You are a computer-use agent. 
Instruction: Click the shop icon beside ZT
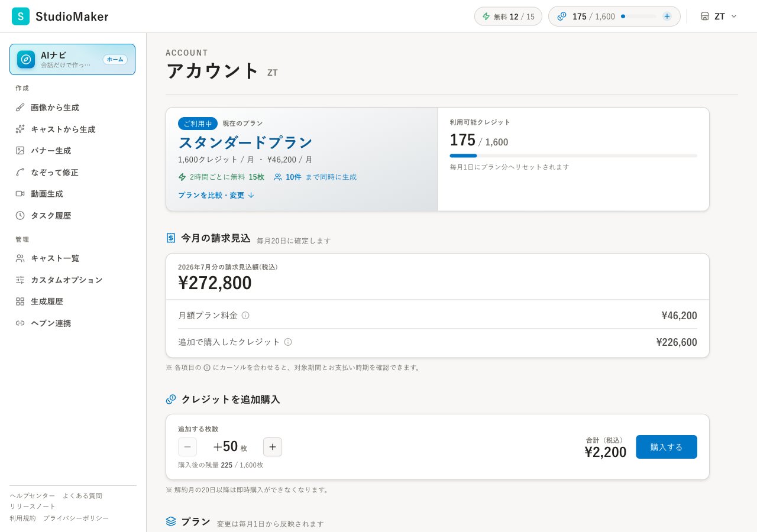coord(705,17)
